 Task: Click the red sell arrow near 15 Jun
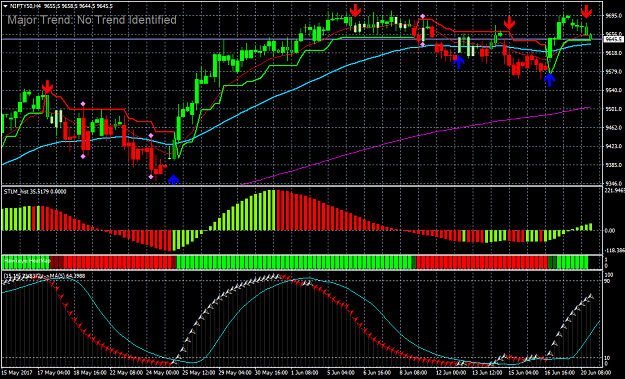click(509, 23)
